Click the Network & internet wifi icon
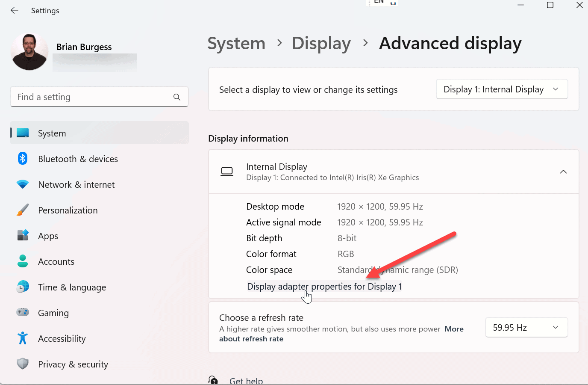 tap(23, 184)
